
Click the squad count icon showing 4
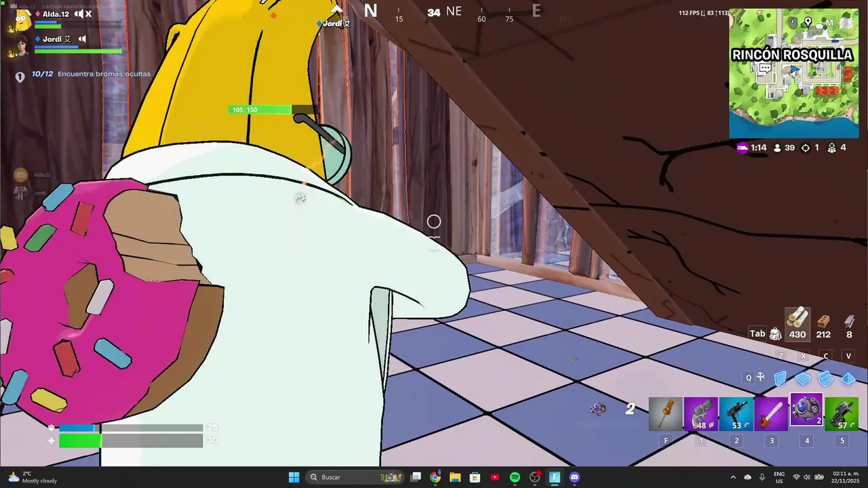[836, 148]
